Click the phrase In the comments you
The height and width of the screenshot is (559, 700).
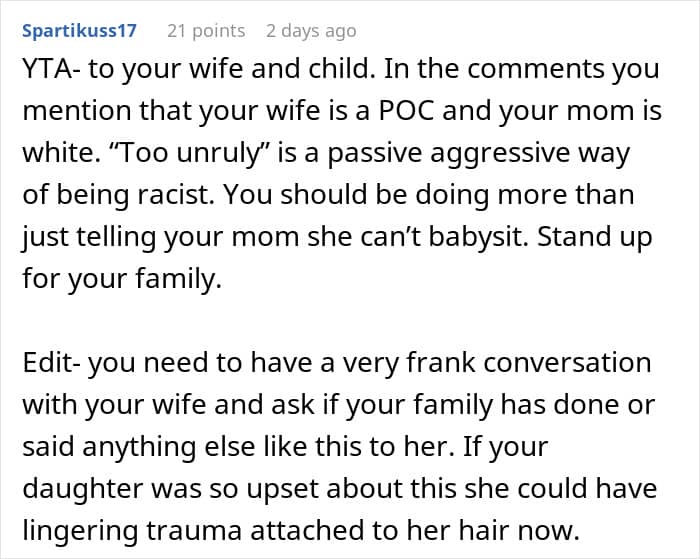click(521, 69)
